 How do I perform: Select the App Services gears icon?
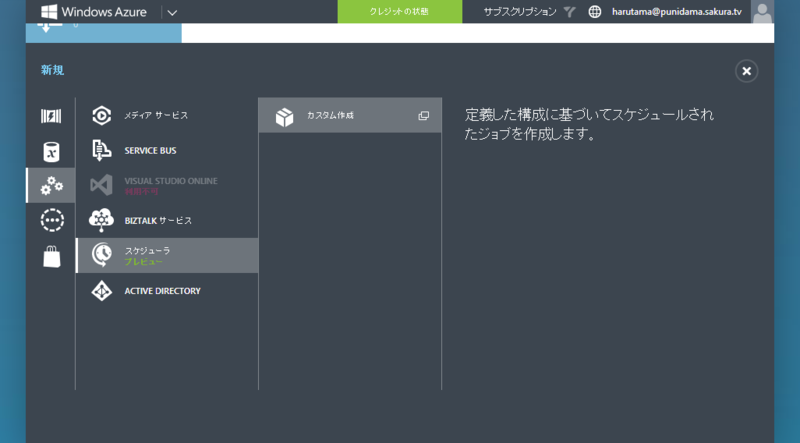tap(51, 185)
